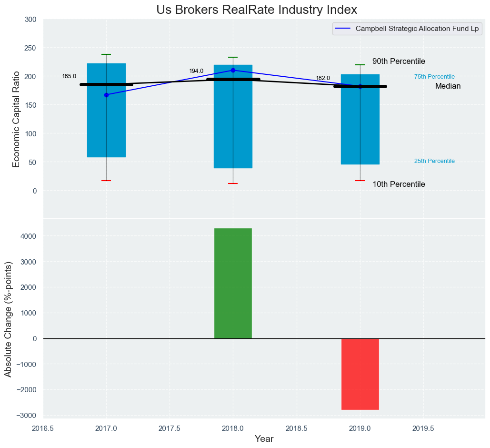
Task: Click the green 2018 absolute change bar
Action: 233,283
